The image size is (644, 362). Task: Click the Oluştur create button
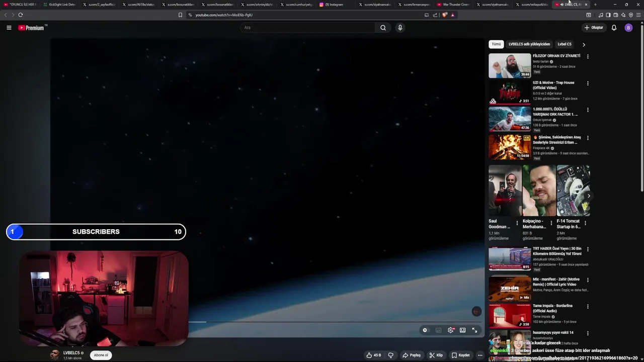click(594, 28)
